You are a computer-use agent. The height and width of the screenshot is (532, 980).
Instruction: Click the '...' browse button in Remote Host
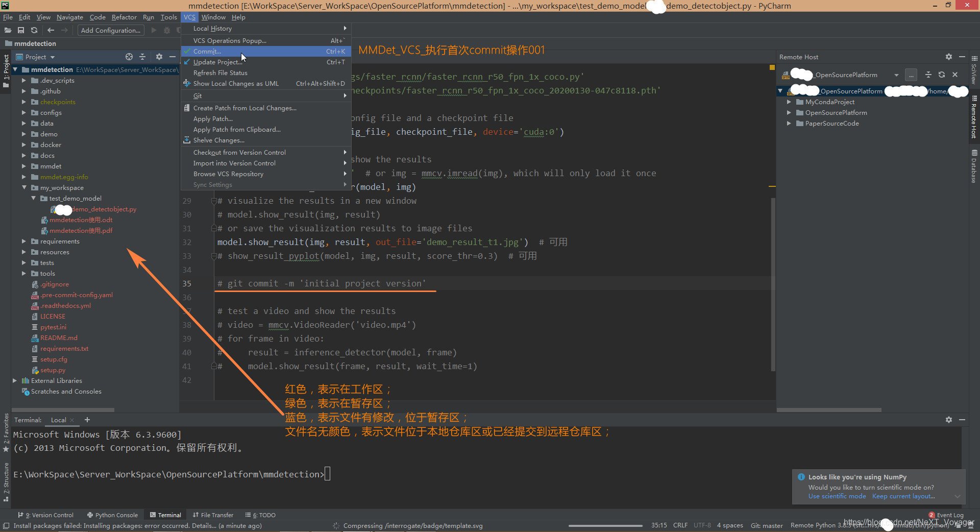click(911, 75)
